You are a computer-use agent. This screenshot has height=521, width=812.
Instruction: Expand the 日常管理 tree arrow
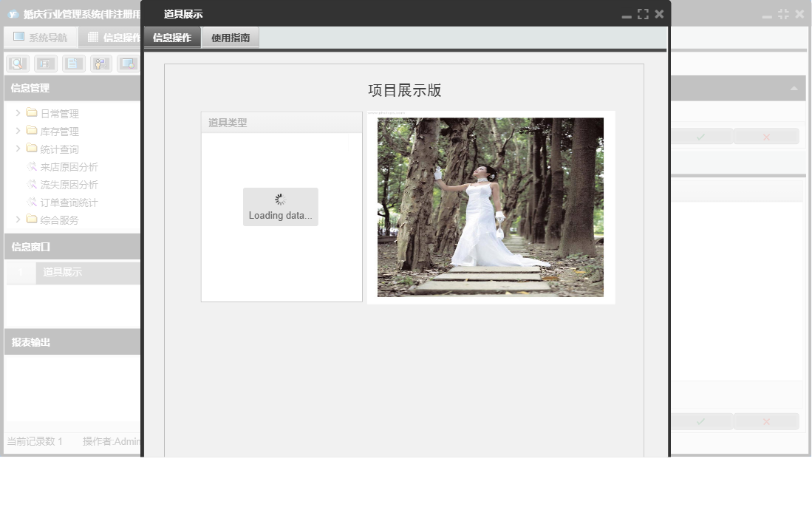[x=18, y=113]
